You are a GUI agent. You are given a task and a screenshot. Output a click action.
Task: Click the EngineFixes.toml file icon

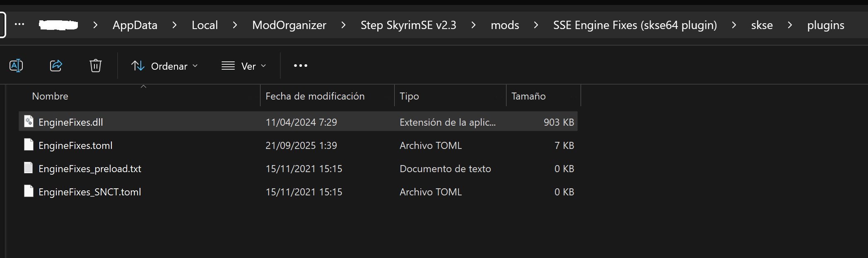[29, 145]
